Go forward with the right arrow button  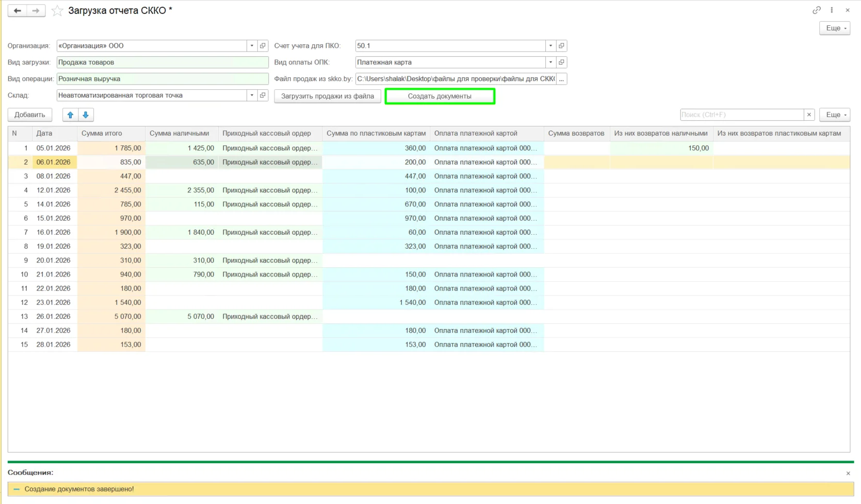point(36,10)
